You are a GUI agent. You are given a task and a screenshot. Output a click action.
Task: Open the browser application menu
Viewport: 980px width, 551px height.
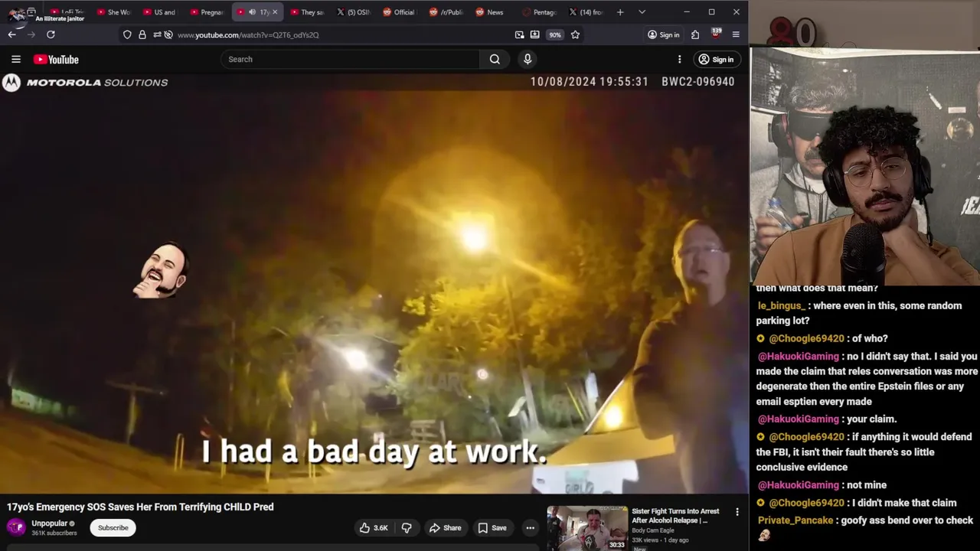[x=736, y=34]
